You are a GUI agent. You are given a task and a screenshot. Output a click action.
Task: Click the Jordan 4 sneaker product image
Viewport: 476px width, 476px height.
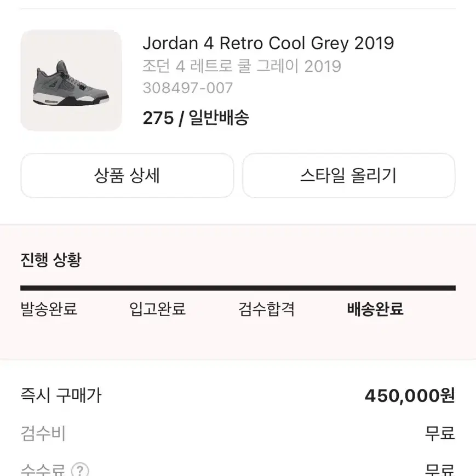(70, 79)
